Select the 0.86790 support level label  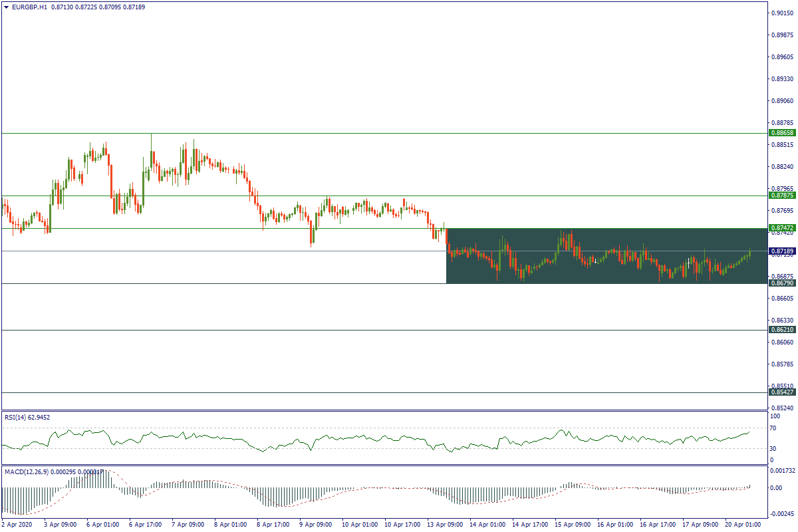(782, 283)
